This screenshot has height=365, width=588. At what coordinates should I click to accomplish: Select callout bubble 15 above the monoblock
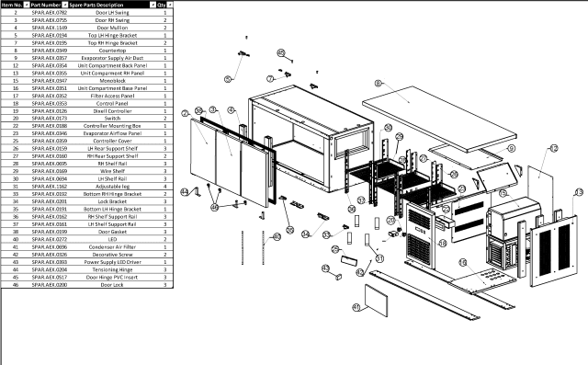pos(503,193)
